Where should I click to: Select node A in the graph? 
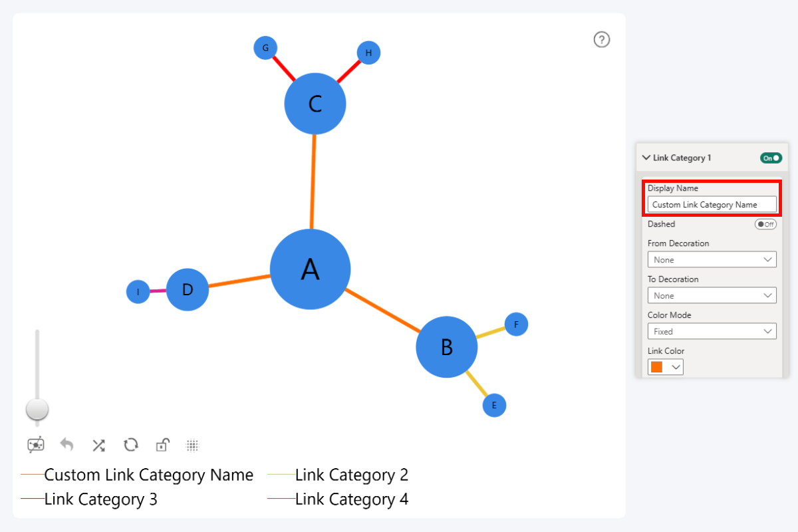(x=310, y=269)
